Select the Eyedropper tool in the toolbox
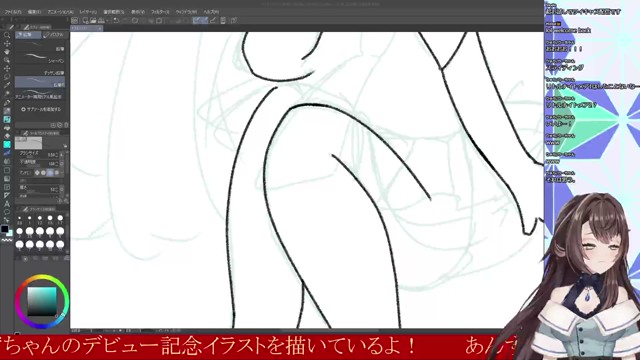The width and height of the screenshot is (640, 360). (7, 85)
